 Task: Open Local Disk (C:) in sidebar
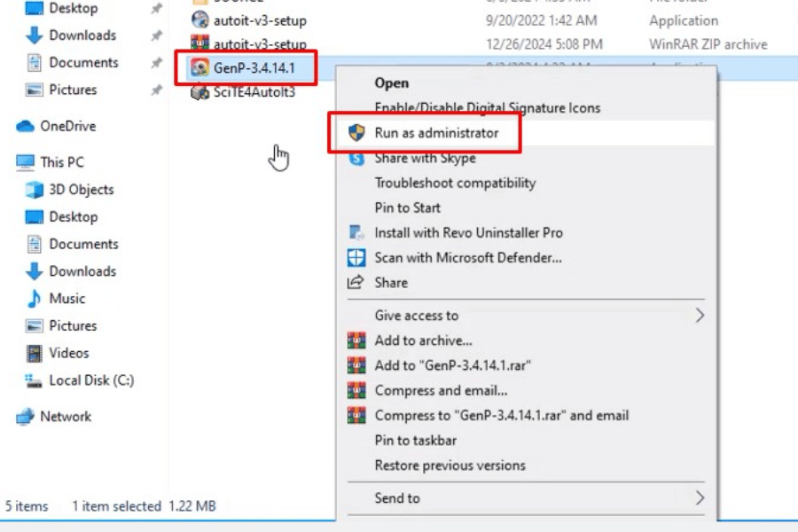pyautogui.click(x=91, y=380)
